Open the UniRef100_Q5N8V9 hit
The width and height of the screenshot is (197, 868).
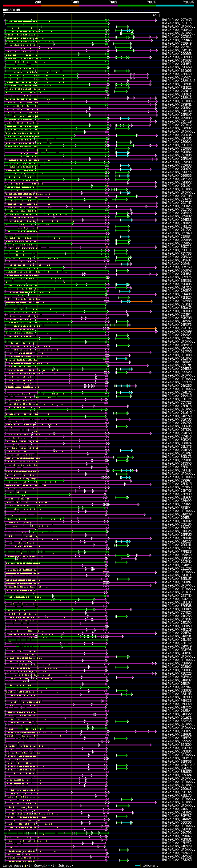tap(177, 664)
